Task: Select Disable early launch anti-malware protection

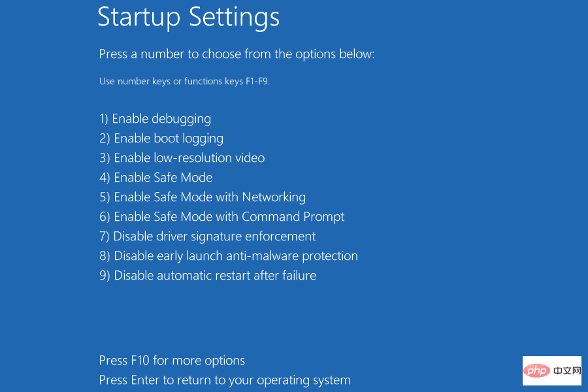Action: [228, 256]
